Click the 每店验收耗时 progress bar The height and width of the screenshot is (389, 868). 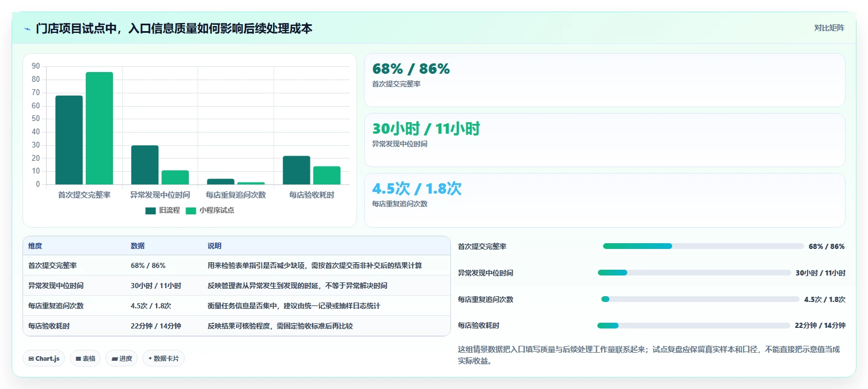tap(693, 326)
